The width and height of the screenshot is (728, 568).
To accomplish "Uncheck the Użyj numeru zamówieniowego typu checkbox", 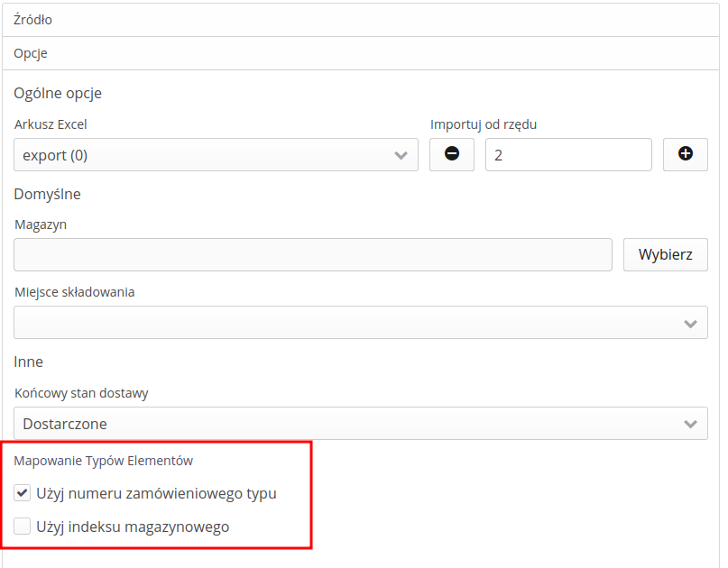I will pyautogui.click(x=23, y=493).
